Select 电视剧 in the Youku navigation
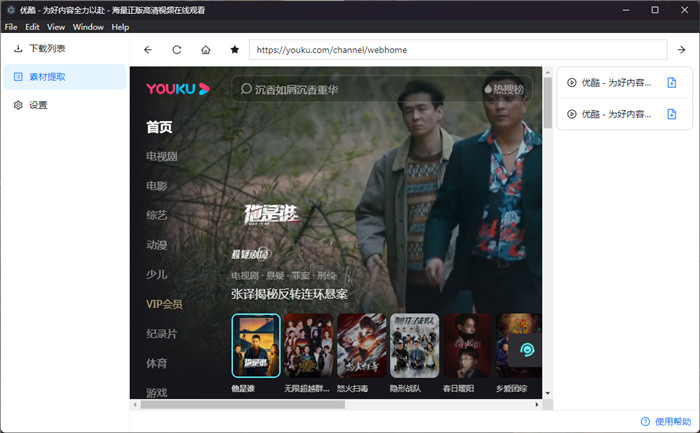Image resolution: width=700 pixels, height=433 pixels. (x=162, y=157)
